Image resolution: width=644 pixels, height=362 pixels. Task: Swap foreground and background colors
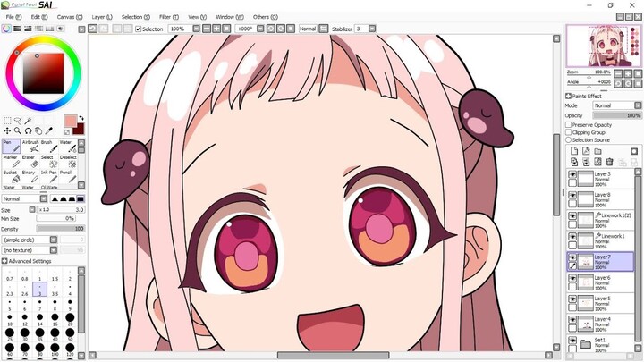coord(80,118)
